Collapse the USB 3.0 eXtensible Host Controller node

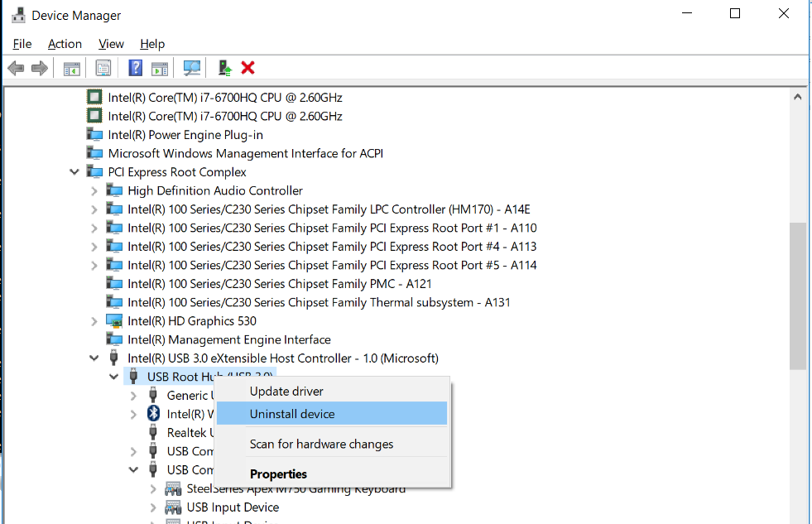click(x=94, y=358)
